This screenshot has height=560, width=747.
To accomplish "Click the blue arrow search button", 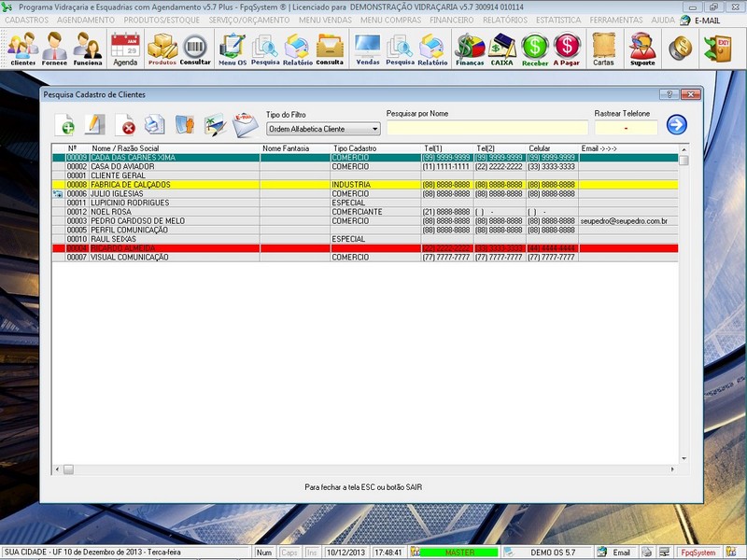I will (x=676, y=125).
